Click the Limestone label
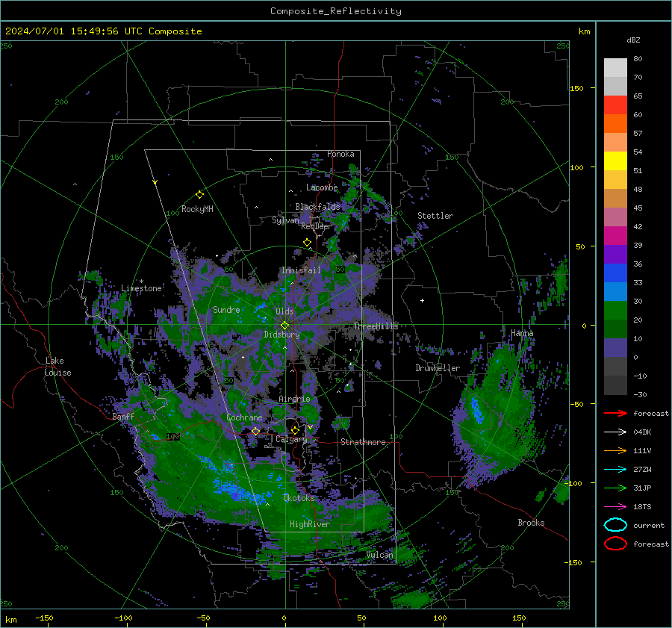This screenshot has width=672, height=628. click(x=141, y=288)
